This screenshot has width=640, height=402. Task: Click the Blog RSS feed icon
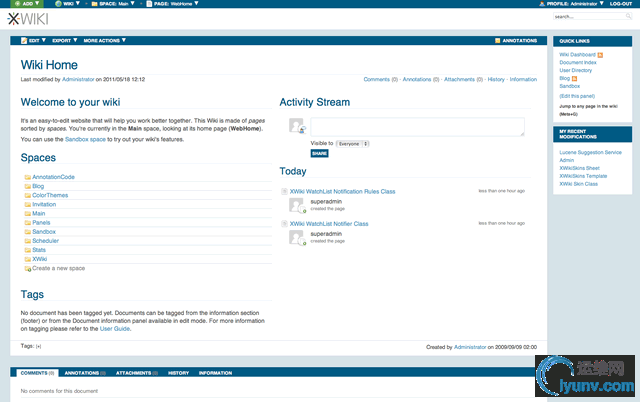tap(574, 78)
